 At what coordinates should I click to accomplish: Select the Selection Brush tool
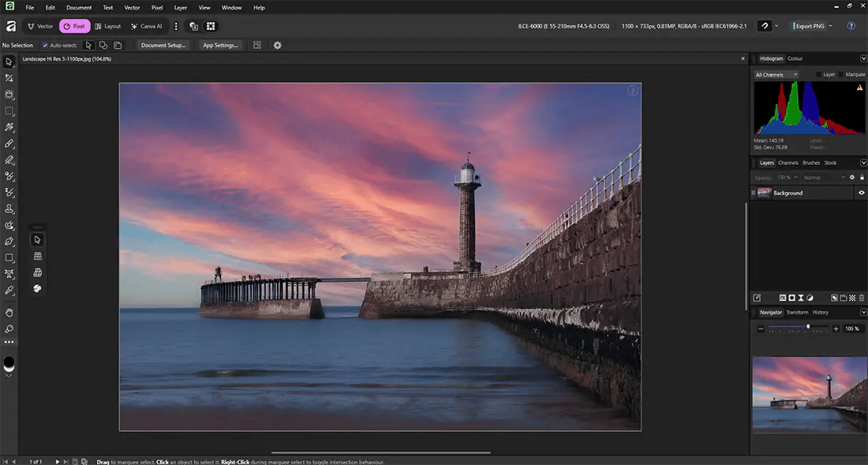[x=9, y=95]
